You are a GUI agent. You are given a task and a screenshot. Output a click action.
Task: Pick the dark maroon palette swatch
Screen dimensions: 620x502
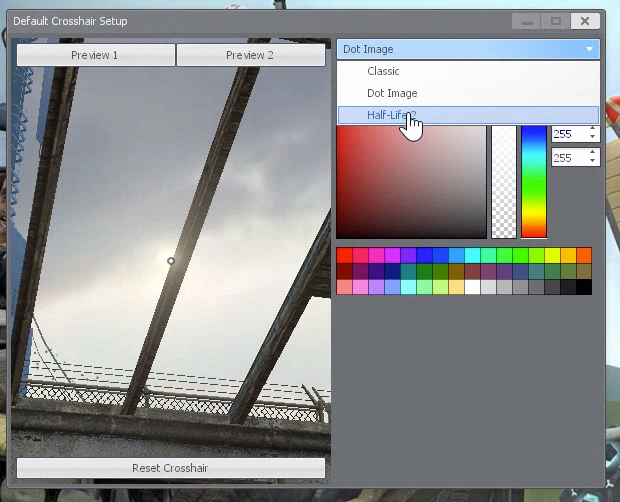click(344, 271)
